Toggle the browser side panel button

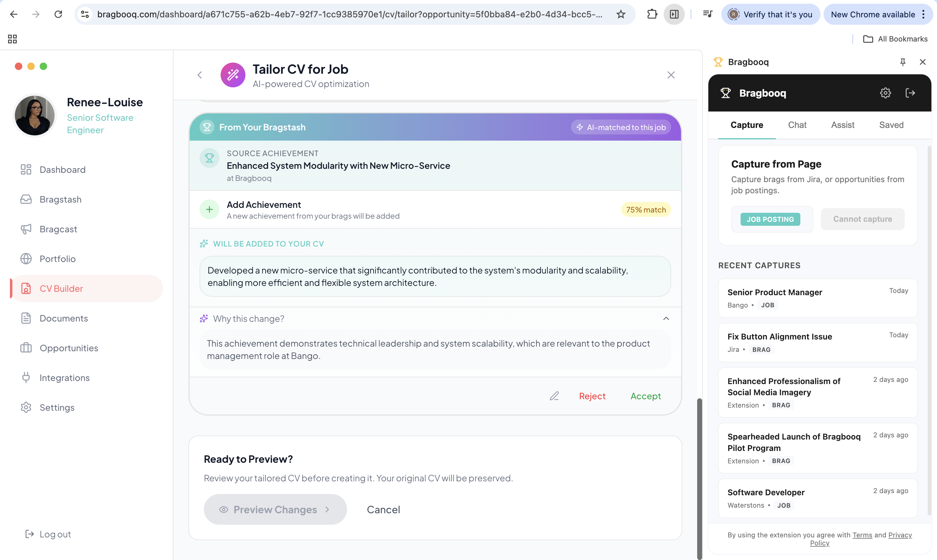[x=674, y=14]
